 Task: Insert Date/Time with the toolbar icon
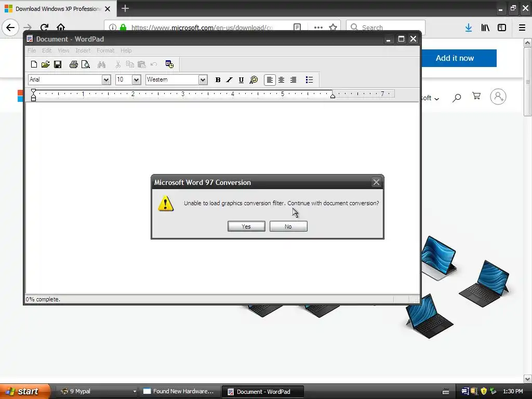pyautogui.click(x=170, y=64)
